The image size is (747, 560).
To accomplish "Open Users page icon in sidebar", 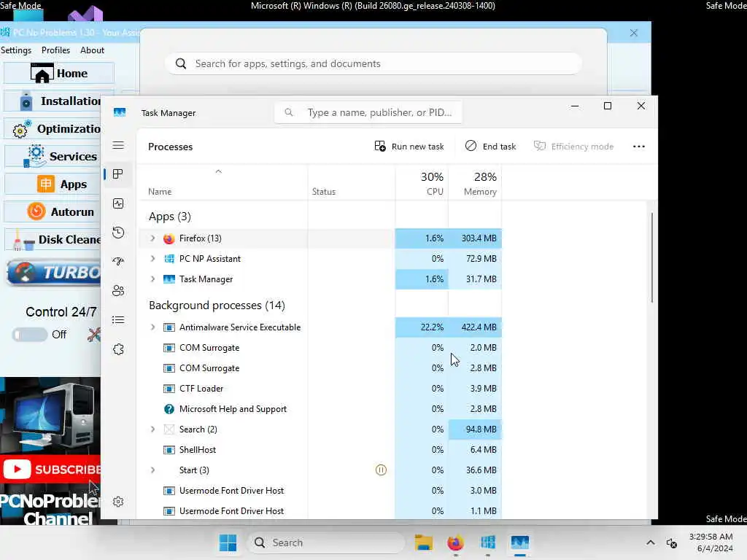I will [118, 290].
